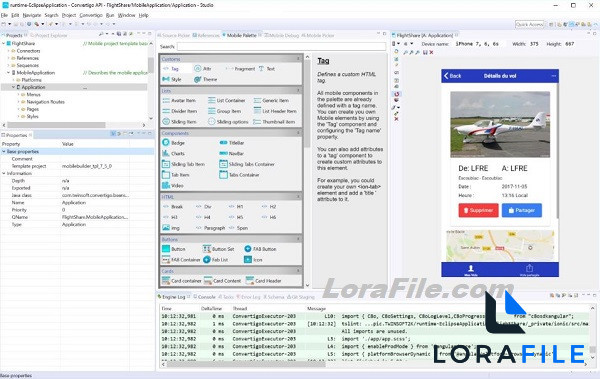Pick the H1 HTML component
600x379 pixels.
click(236, 207)
